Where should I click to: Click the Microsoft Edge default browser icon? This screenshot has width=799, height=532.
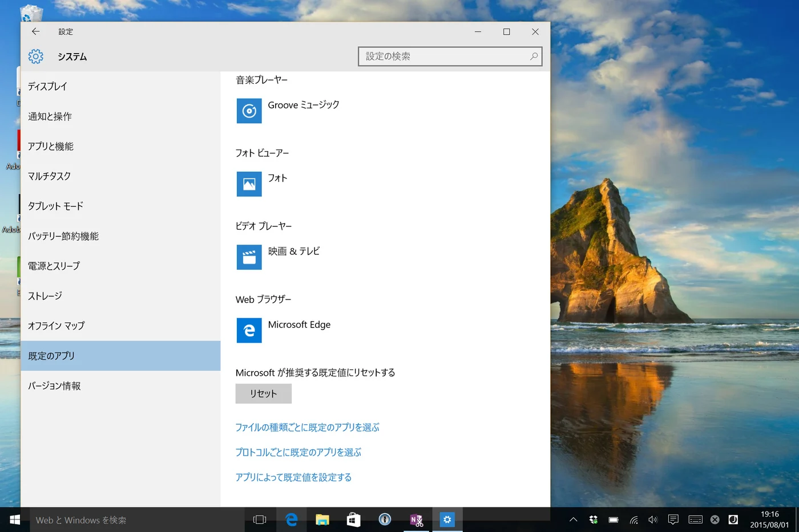[x=249, y=330]
